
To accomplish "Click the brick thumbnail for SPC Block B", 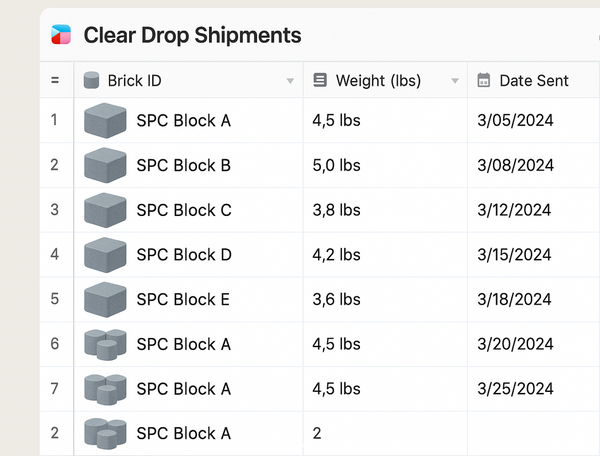I will [104, 165].
